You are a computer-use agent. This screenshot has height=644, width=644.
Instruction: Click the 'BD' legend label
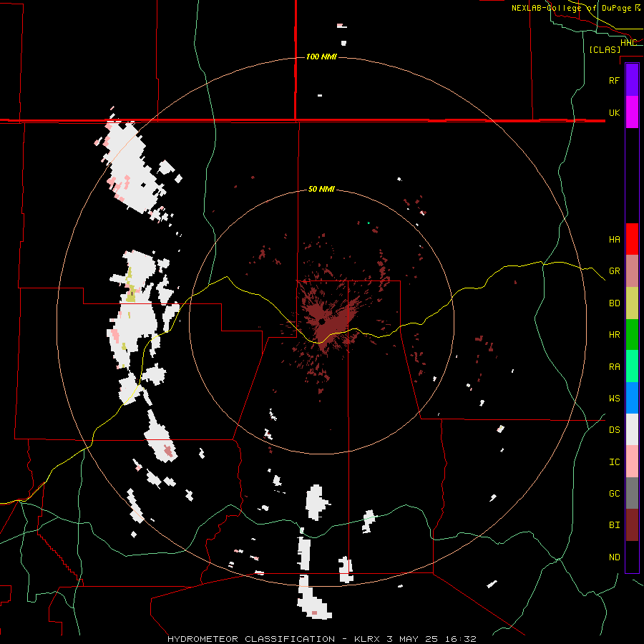pyautogui.click(x=614, y=303)
